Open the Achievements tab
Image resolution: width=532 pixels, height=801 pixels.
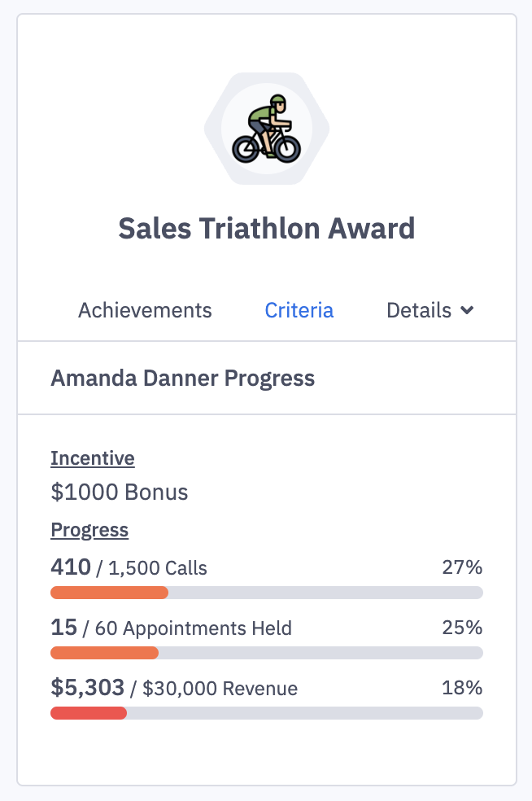click(145, 310)
